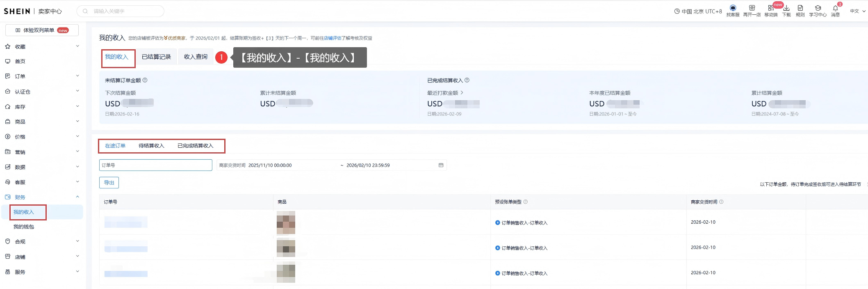Switch to the 已结算记录 tab

pos(156,57)
